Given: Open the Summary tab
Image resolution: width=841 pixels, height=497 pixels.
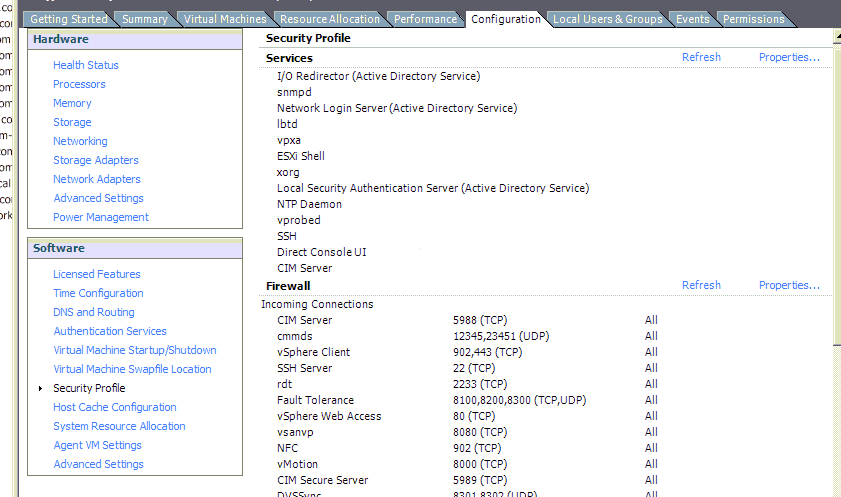Looking at the screenshot, I should (x=145, y=19).
